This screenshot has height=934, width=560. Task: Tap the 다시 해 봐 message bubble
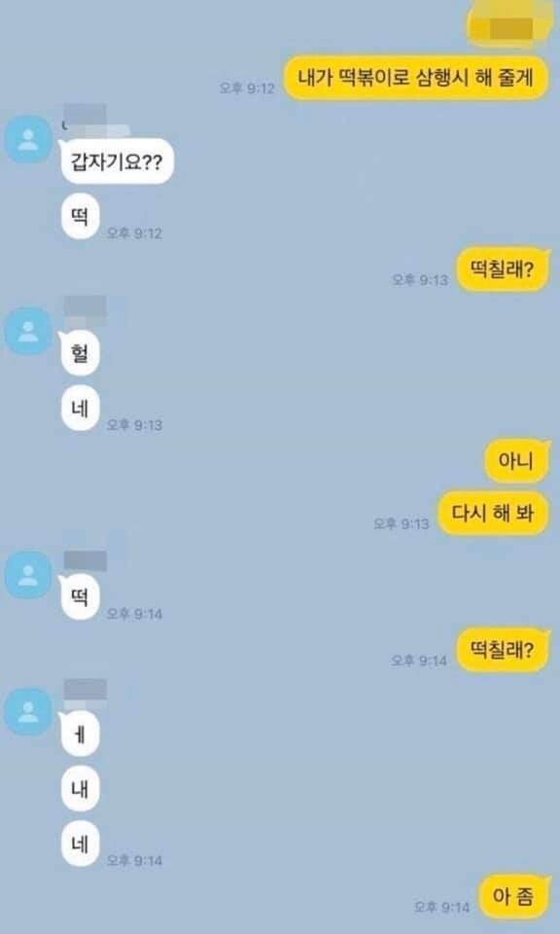pyautogui.click(x=493, y=514)
